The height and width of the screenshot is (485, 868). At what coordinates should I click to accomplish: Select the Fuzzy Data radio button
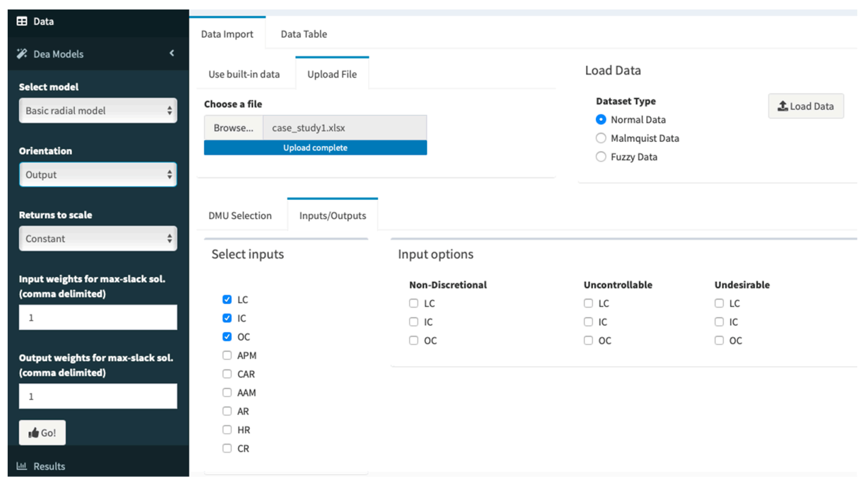coord(601,157)
